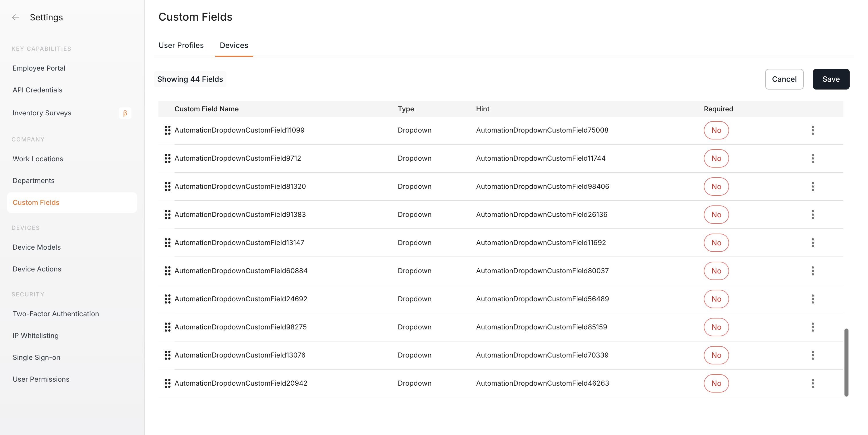This screenshot has width=868, height=435.
Task: Grab drag handle for AutomationDropdownCustomField91383
Action: click(167, 215)
